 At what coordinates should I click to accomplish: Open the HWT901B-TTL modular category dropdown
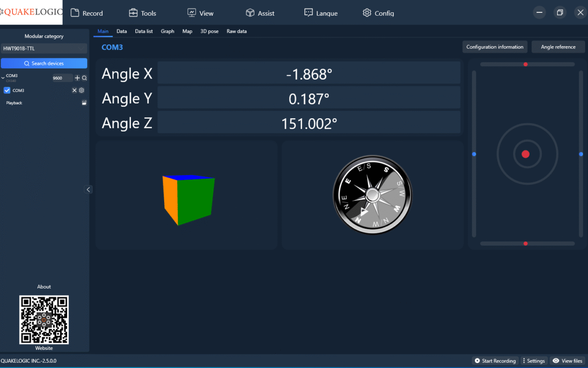point(44,49)
